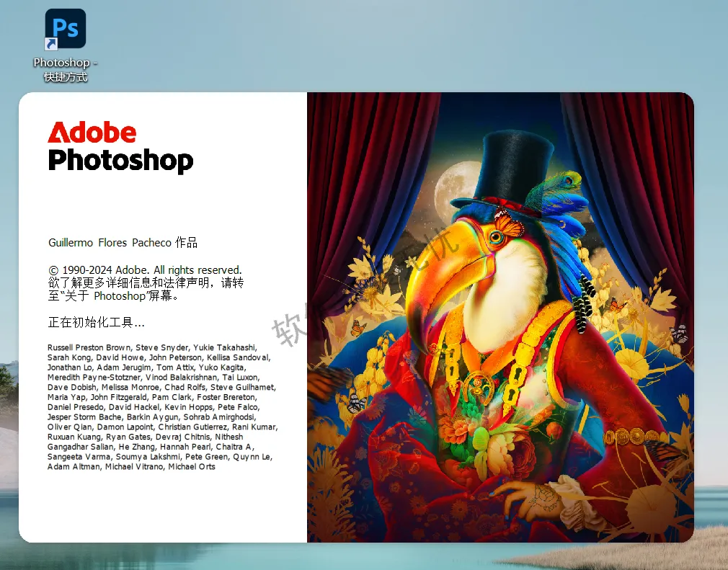Viewport: 728px width, 570px height.
Task: Click the black Photoshop title on splash
Action: pyautogui.click(x=120, y=161)
